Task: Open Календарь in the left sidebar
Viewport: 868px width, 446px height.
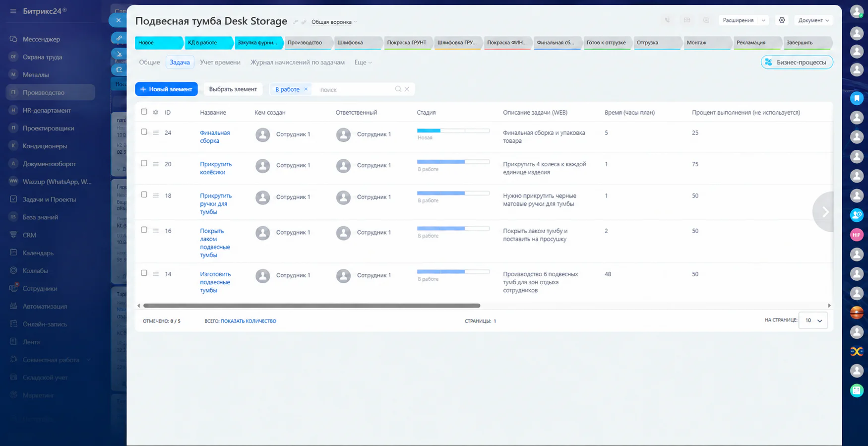Action: coord(38,253)
